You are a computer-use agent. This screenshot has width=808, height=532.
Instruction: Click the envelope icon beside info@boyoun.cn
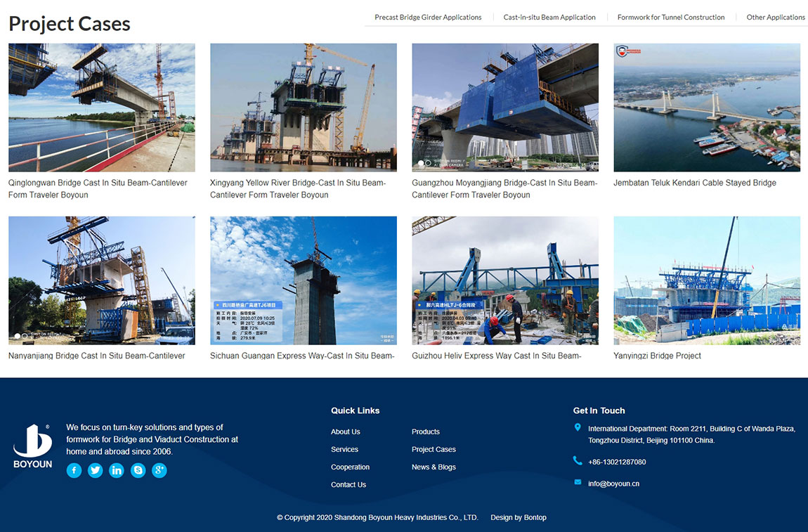click(x=578, y=482)
